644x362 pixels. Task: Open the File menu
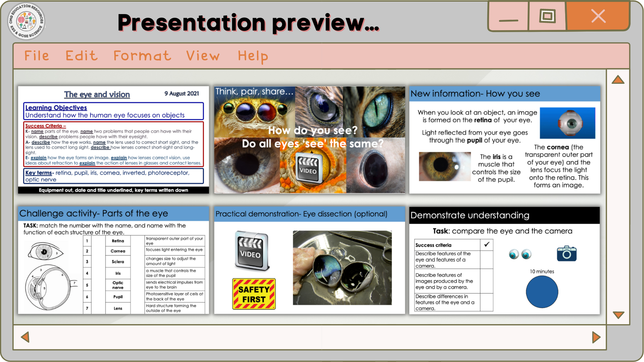coord(37,56)
